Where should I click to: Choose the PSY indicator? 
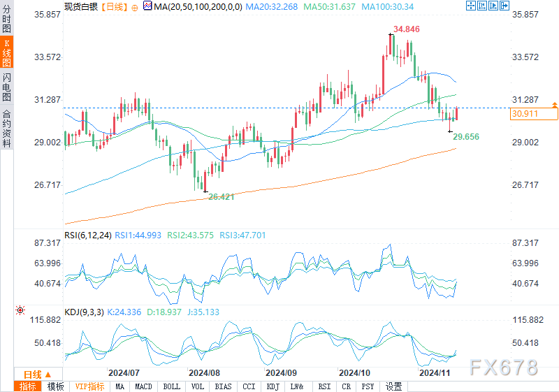(368, 386)
